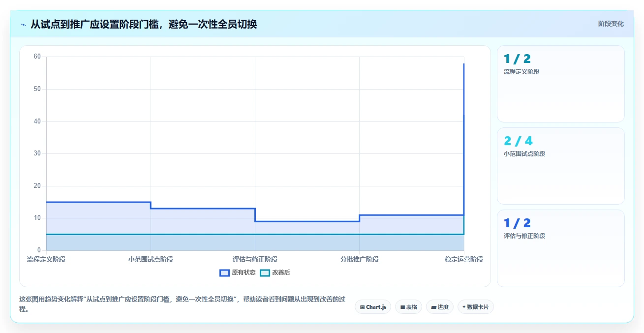This screenshot has height=333, width=644.
Task: Click the y-axis value 40
Action: point(37,121)
